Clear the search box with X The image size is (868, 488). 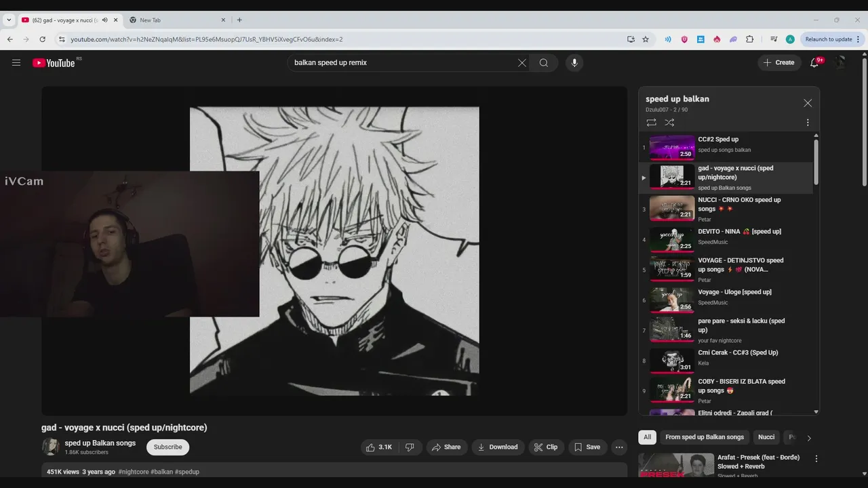522,63
